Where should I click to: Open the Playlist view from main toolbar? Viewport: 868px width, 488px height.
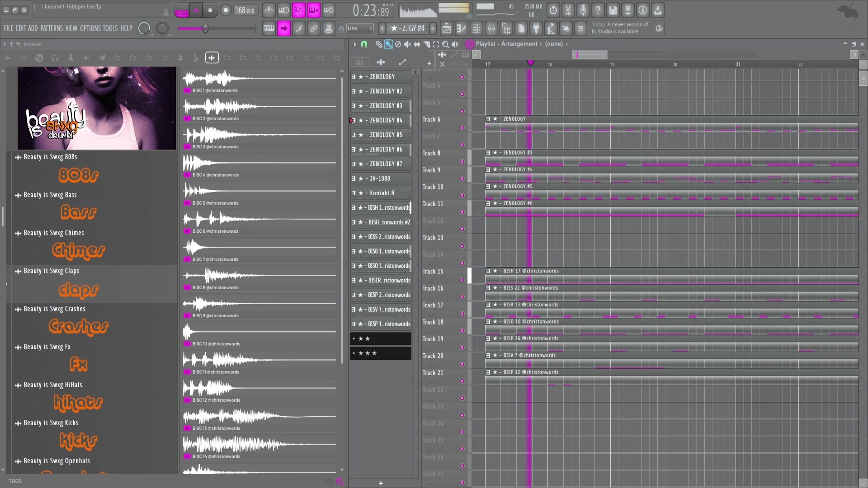click(x=446, y=29)
